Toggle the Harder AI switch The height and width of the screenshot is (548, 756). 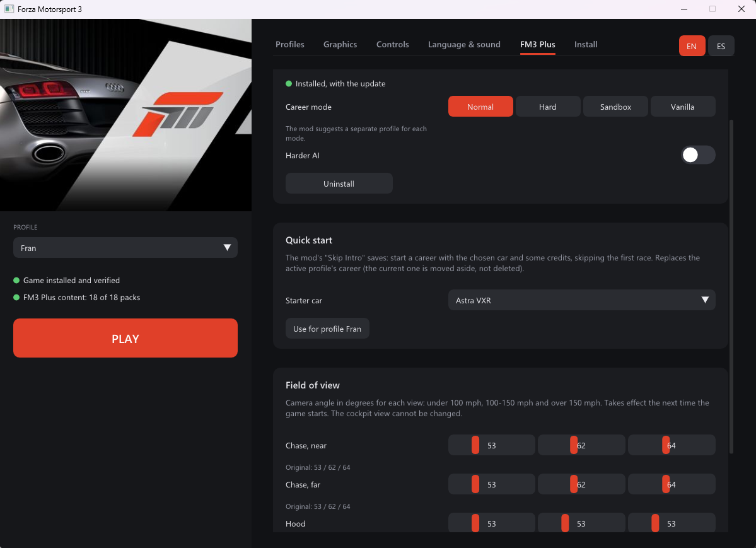point(697,155)
